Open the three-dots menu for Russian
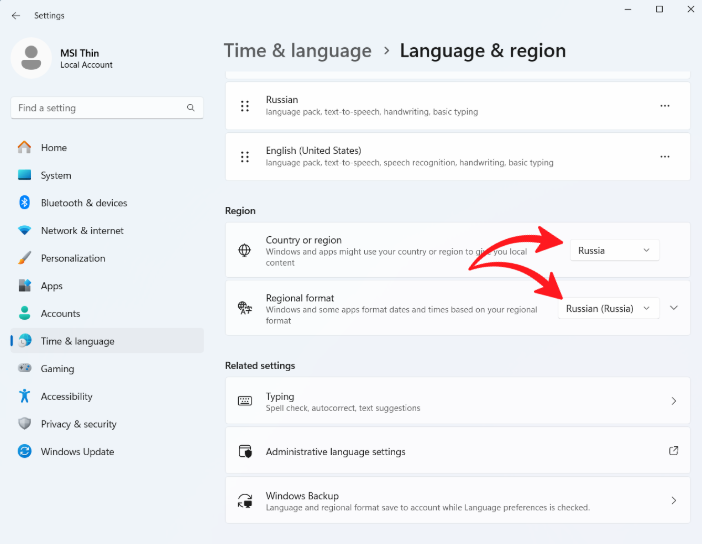702x544 pixels. [665, 106]
